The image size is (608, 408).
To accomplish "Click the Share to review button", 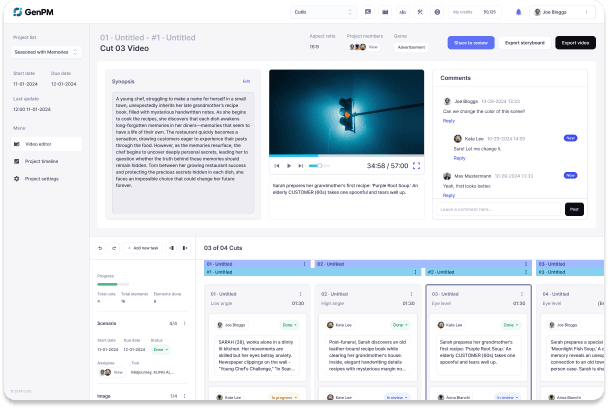I will tap(471, 43).
